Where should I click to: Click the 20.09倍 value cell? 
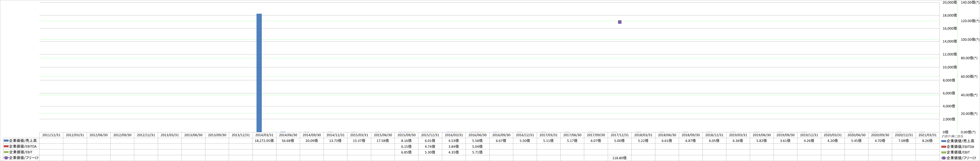tap(312, 141)
